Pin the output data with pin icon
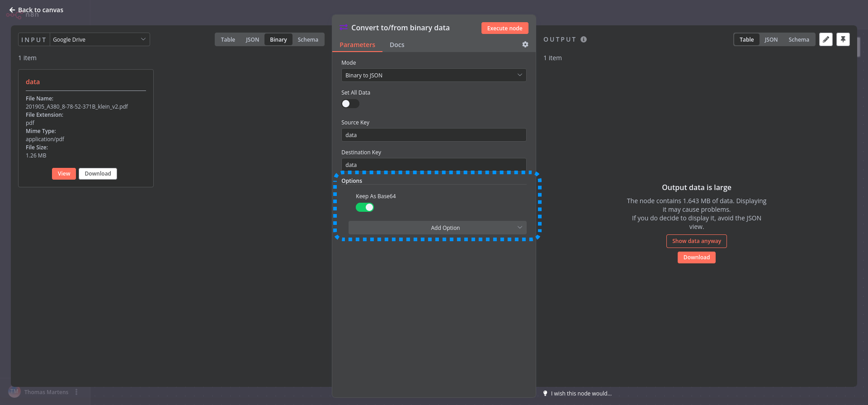 pyautogui.click(x=843, y=39)
